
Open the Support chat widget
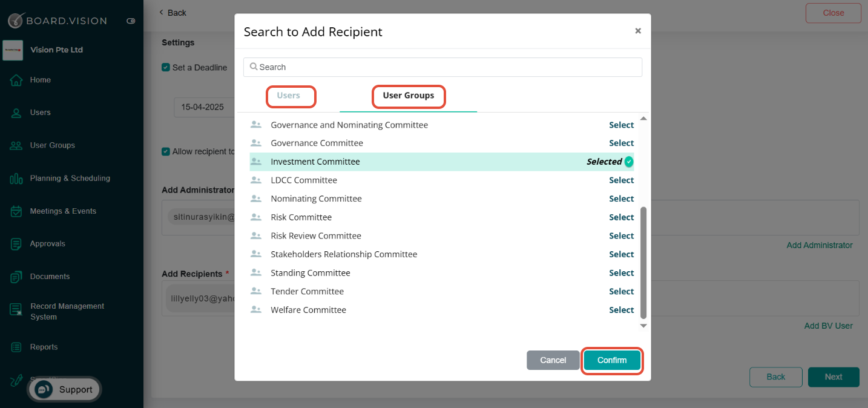pos(64,389)
